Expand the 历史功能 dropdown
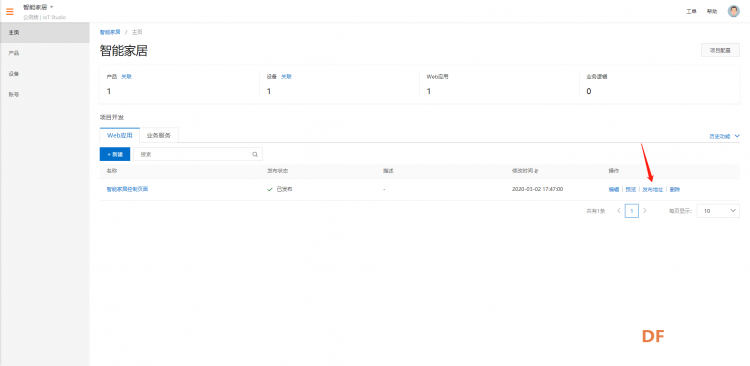Viewport: 750px width, 366px height. click(724, 136)
